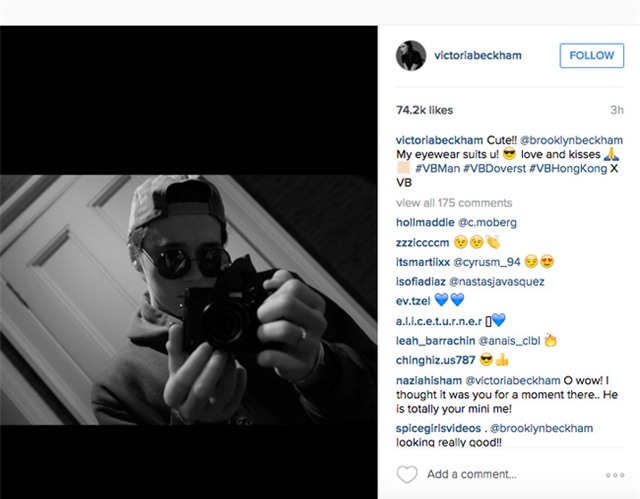The image size is (640, 499).
Task: Open the #VBMan hashtag
Action: [x=437, y=169]
